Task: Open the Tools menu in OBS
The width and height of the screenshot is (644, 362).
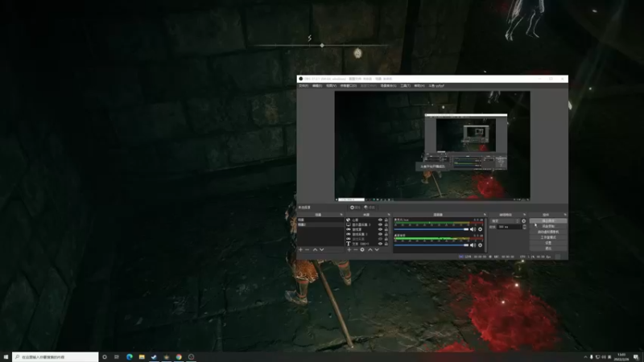Action: pyautogui.click(x=406, y=86)
